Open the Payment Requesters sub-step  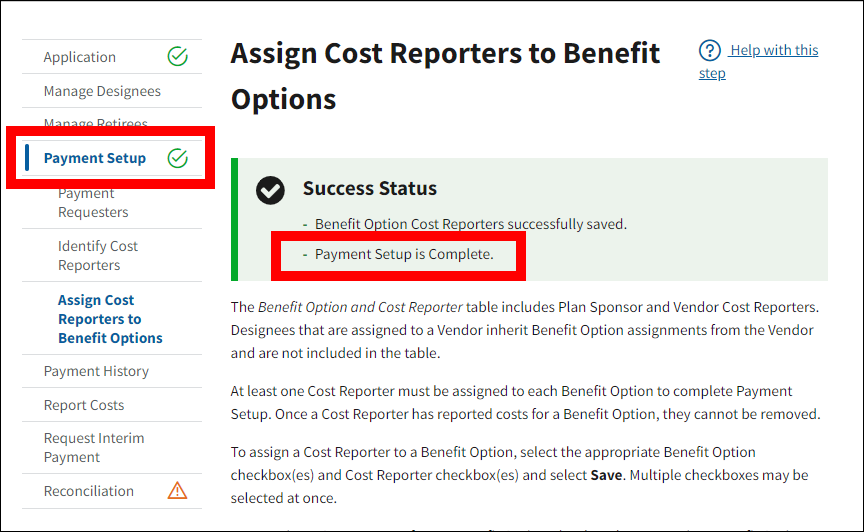tap(93, 203)
